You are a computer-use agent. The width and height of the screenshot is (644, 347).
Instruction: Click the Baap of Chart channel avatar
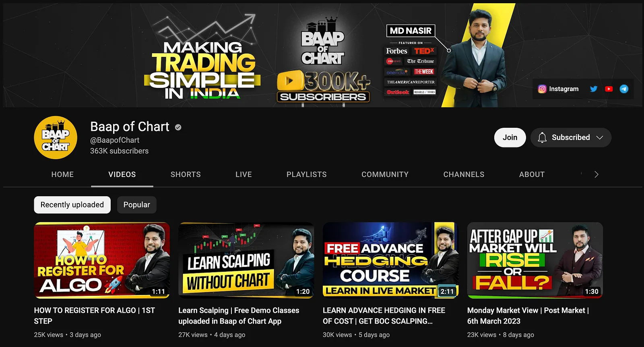pyautogui.click(x=56, y=137)
